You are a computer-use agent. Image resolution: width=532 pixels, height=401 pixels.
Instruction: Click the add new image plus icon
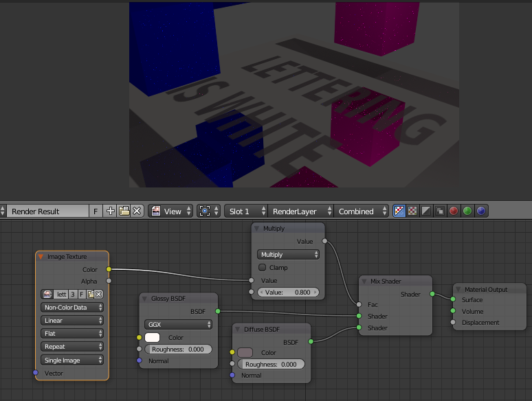pos(111,211)
